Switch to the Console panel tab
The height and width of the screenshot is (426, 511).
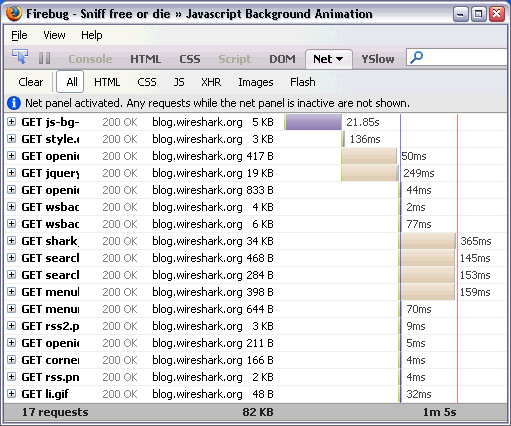90,59
